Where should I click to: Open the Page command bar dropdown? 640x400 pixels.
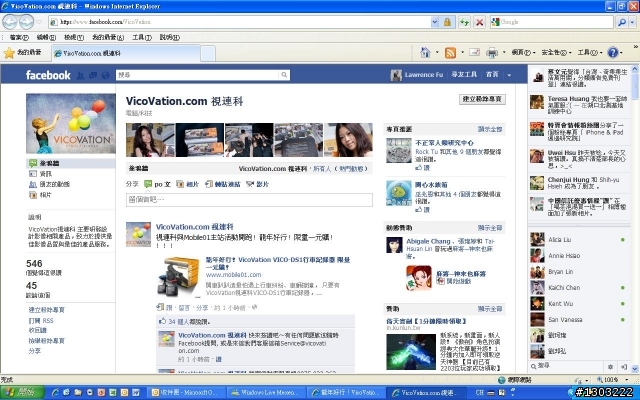tap(523, 52)
